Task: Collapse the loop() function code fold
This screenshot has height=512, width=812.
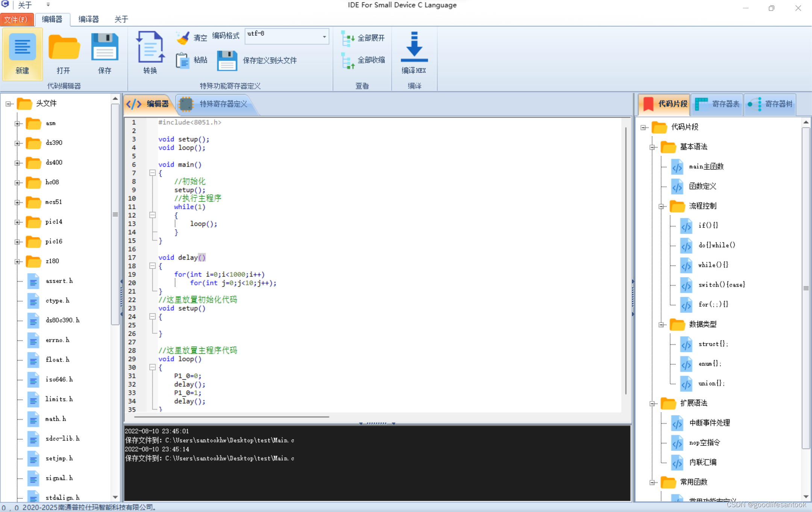Action: point(153,367)
